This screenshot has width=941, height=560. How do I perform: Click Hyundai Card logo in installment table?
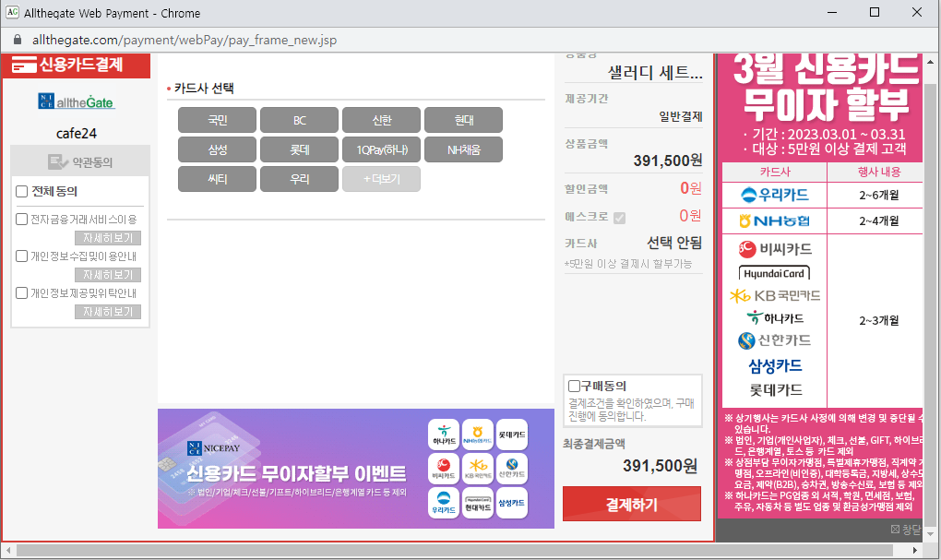click(x=774, y=273)
